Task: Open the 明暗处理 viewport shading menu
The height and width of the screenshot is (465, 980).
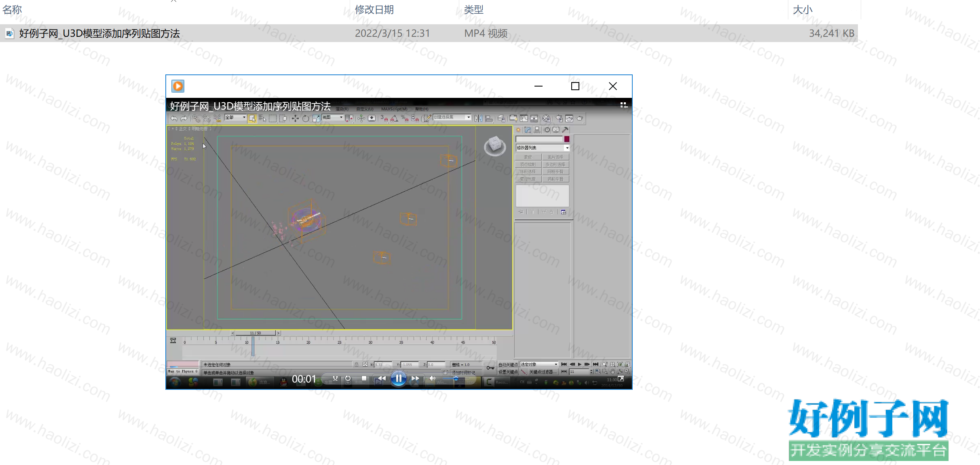Action: 200,129
